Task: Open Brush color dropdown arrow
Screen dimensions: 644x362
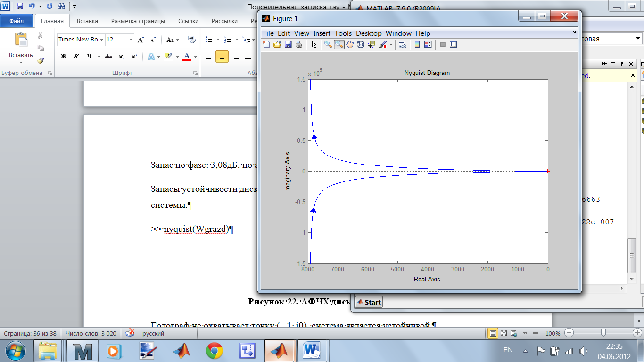Action: coord(391,45)
